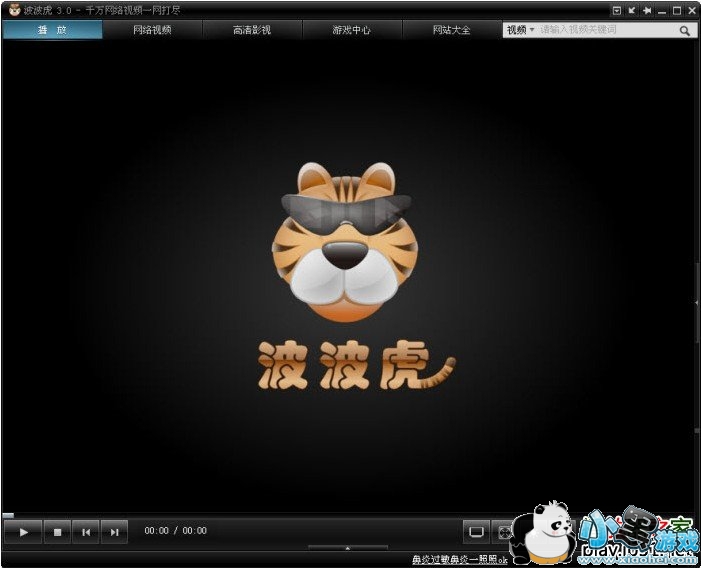Expand the bottom panel arrow handle
This screenshot has width=701, height=568.
[x=348, y=547]
